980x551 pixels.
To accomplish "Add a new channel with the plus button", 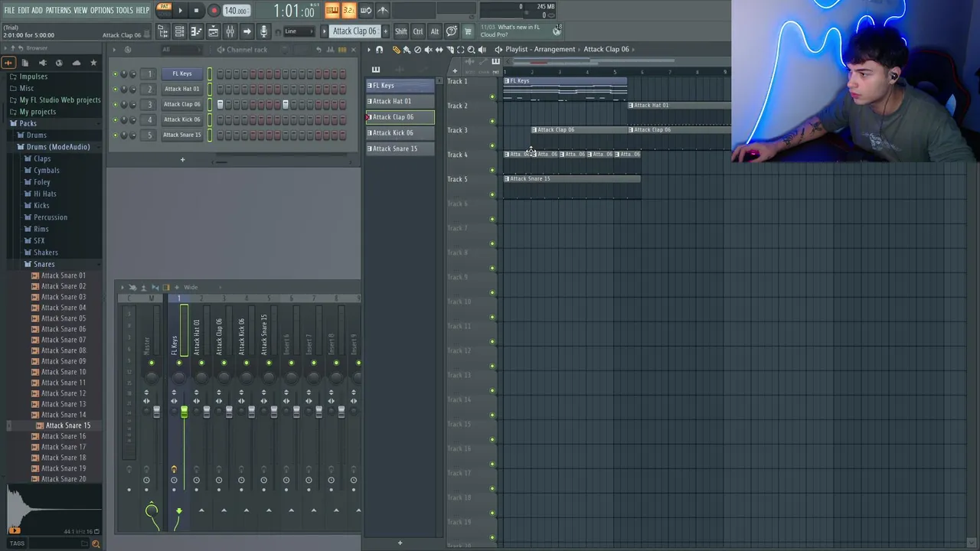I will click(x=182, y=159).
